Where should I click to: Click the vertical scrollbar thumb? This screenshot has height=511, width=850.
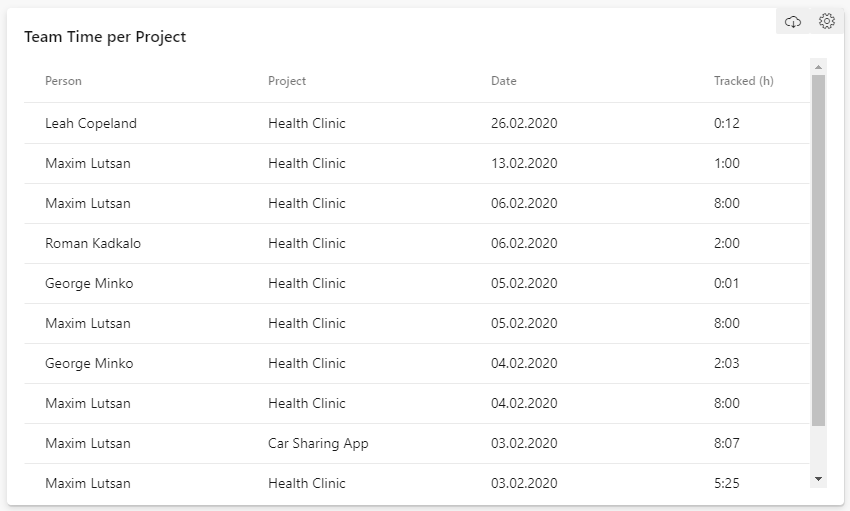[819, 250]
